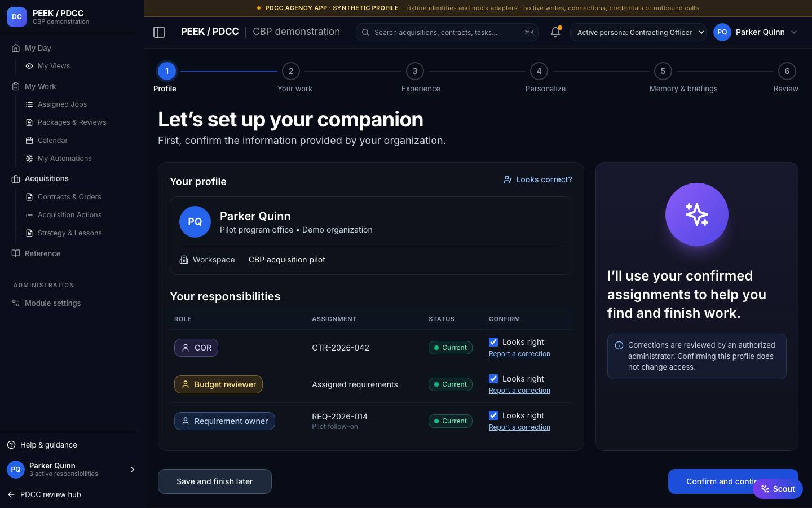Click the Packages & Reviews document icon
The height and width of the screenshot is (508, 812).
pos(29,122)
